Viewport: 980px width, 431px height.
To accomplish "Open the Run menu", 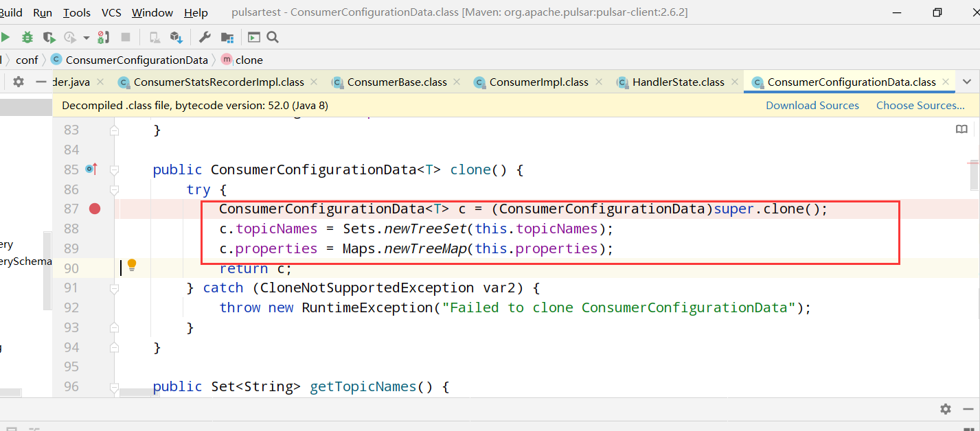I will (x=43, y=12).
